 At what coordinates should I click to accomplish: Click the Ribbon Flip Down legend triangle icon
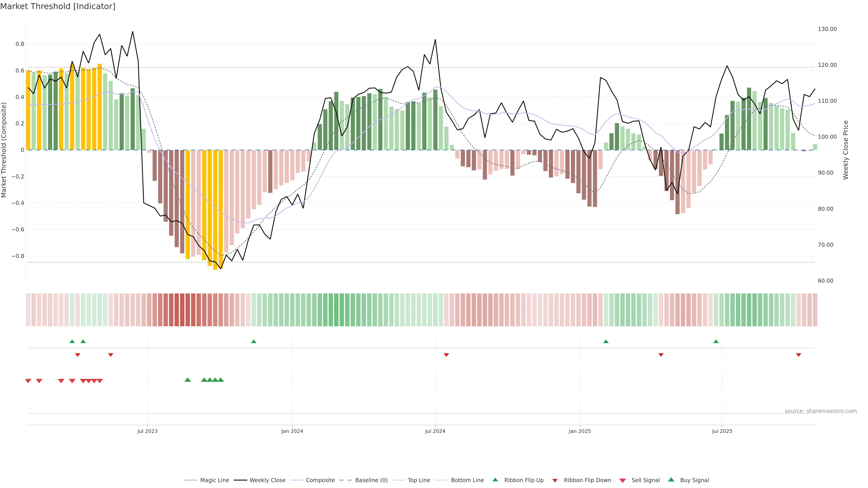click(x=555, y=480)
